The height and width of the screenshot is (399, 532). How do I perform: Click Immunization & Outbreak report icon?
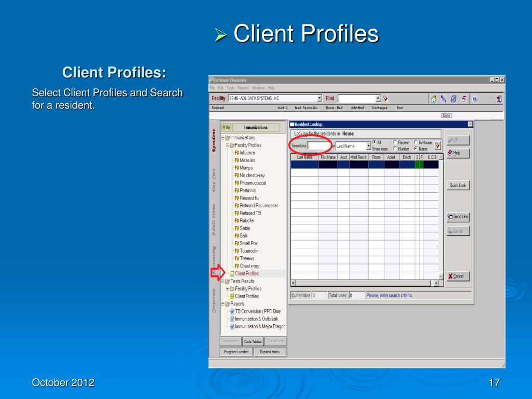click(x=232, y=319)
